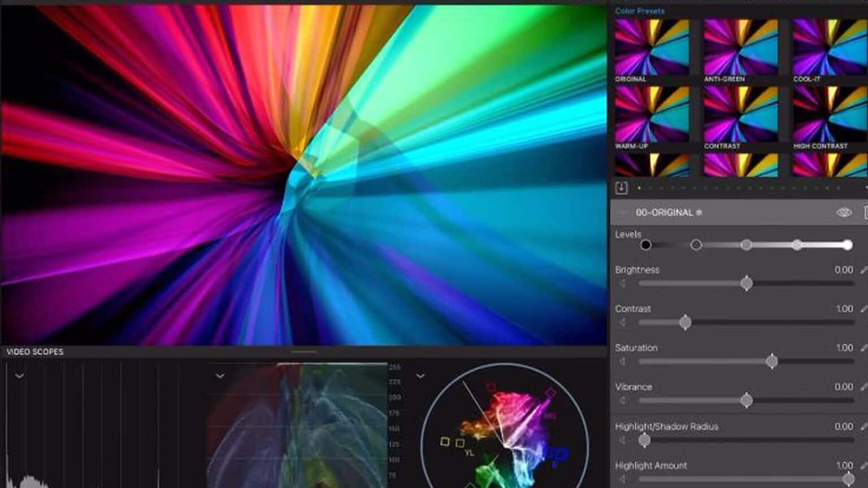868x488 pixels.
Task: Click the Vibrance slider handle
Action: pyautogui.click(x=747, y=400)
